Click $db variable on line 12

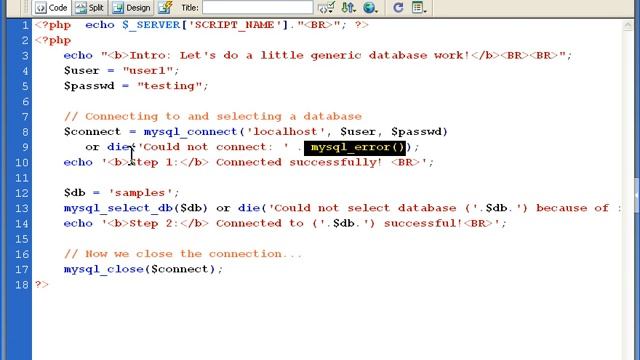(x=74, y=193)
